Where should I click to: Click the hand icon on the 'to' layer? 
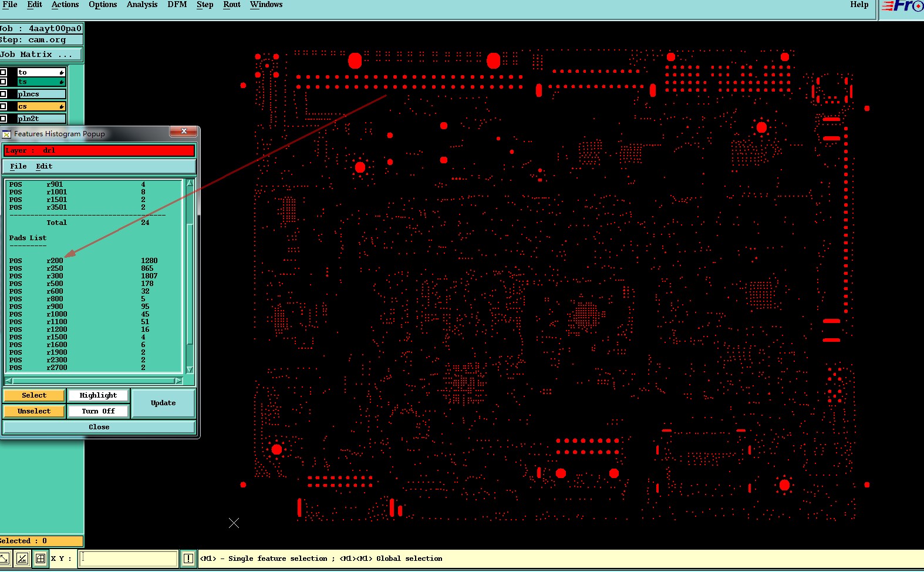(x=61, y=72)
